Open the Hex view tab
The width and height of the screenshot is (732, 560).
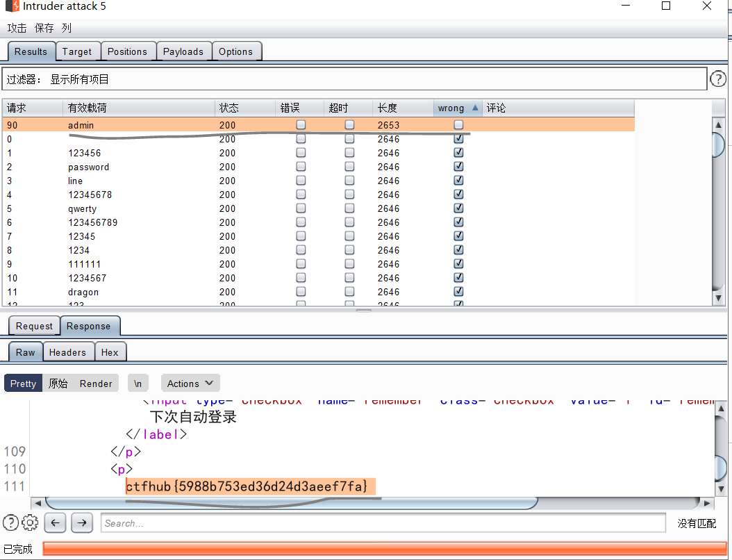coord(110,352)
